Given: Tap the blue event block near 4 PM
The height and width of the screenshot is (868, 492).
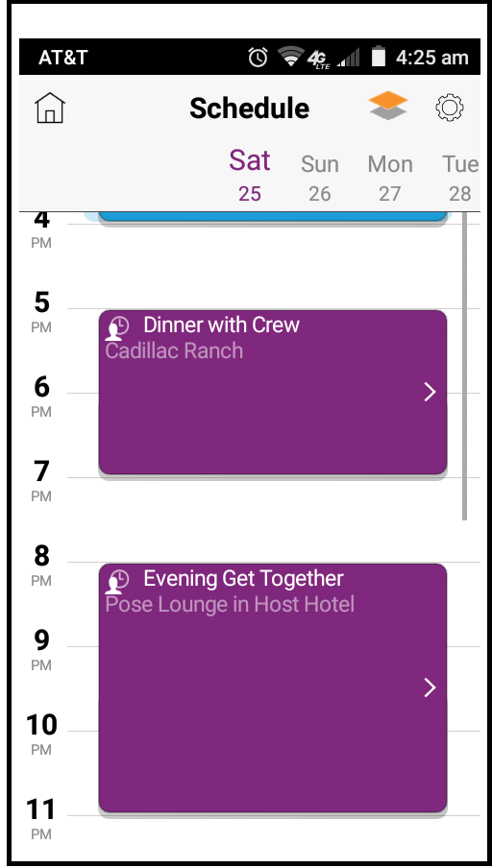Looking at the screenshot, I should (x=273, y=217).
